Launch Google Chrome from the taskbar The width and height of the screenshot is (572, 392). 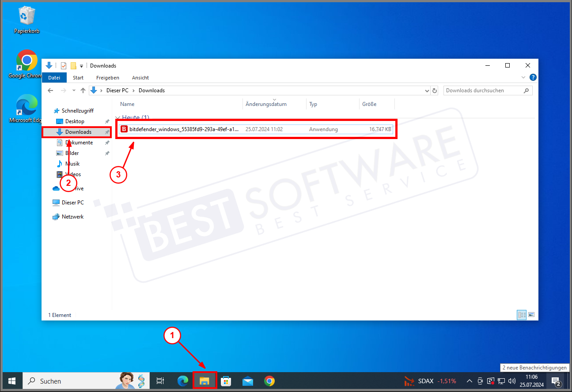[x=269, y=381]
